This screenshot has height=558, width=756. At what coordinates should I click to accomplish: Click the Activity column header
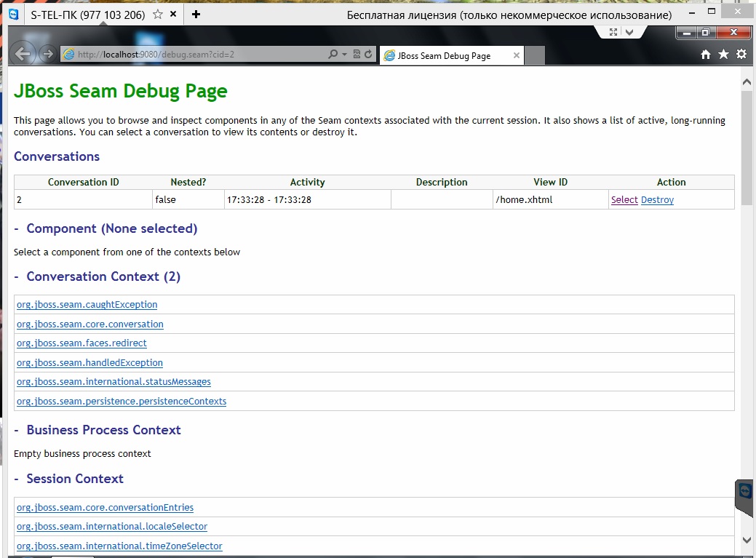(x=308, y=182)
